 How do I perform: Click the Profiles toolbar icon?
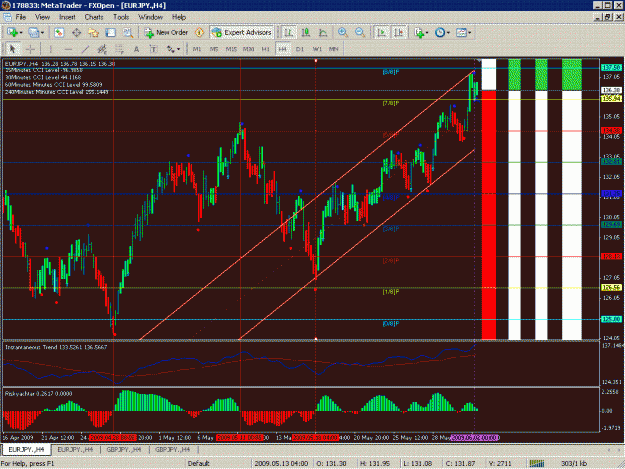pos(33,33)
